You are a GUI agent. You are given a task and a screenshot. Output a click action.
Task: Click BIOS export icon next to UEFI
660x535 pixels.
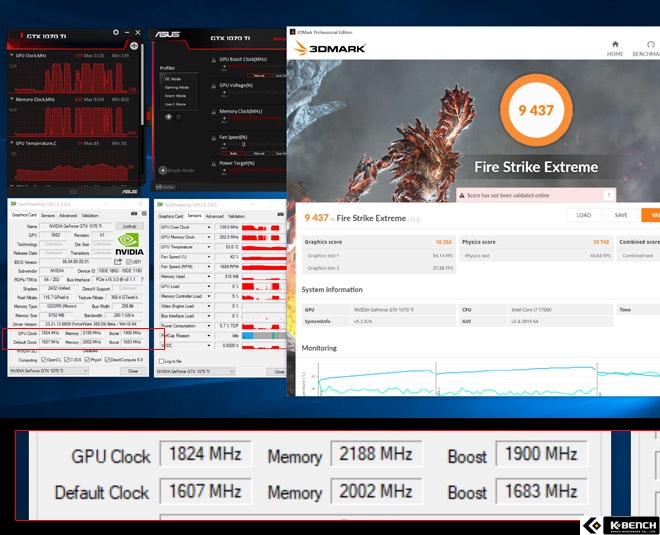pyautogui.click(x=118, y=262)
